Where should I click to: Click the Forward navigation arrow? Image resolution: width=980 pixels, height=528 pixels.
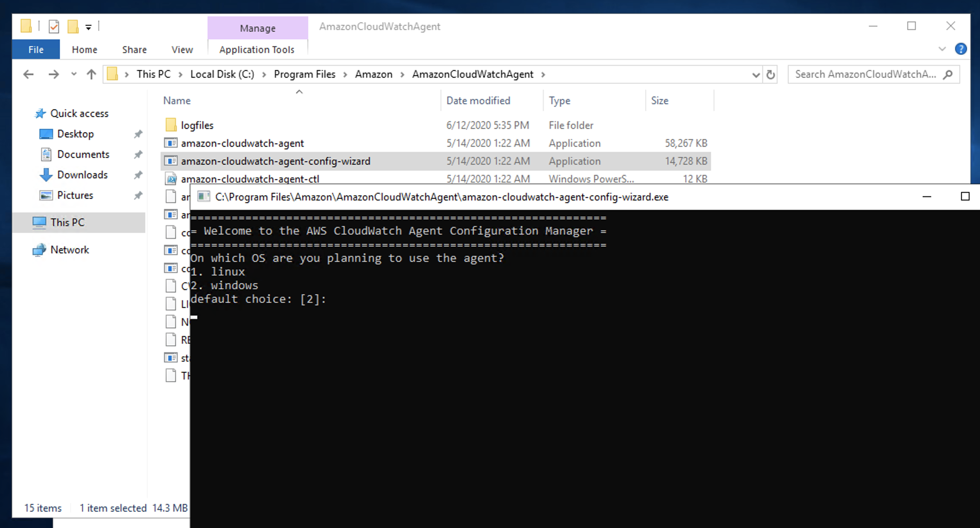pyautogui.click(x=53, y=75)
